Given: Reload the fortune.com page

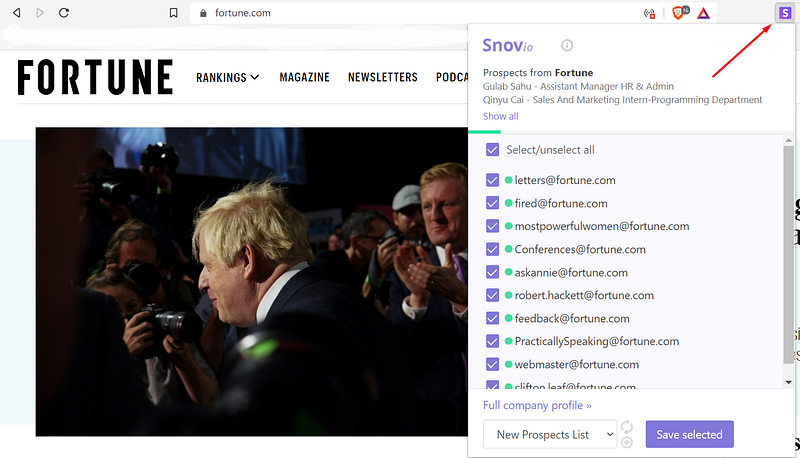Looking at the screenshot, I should click(64, 13).
